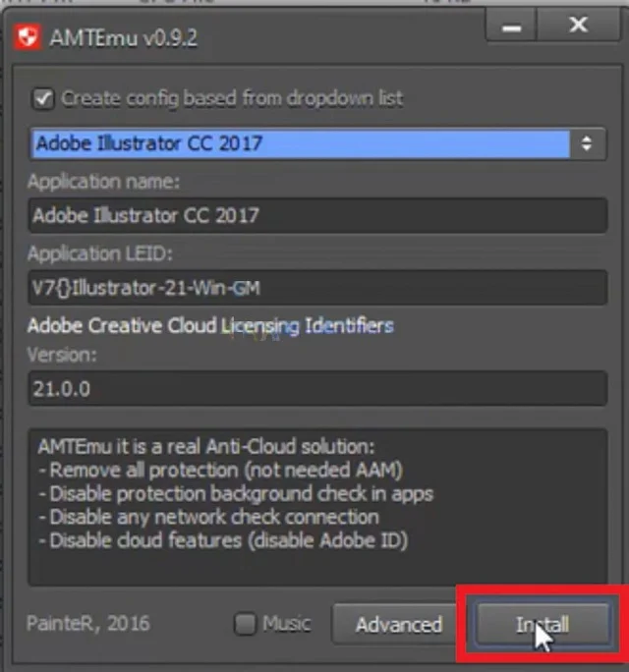This screenshot has height=672, width=629.
Task: Click the 'PainteR, 2016' credit text
Action: tap(86, 624)
